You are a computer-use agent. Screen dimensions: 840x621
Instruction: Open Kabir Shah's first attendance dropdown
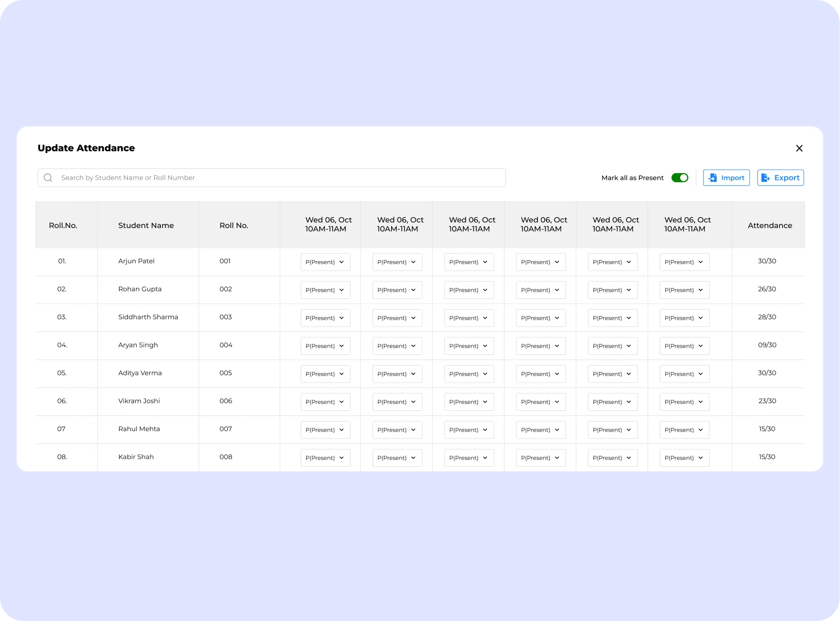[x=325, y=458]
